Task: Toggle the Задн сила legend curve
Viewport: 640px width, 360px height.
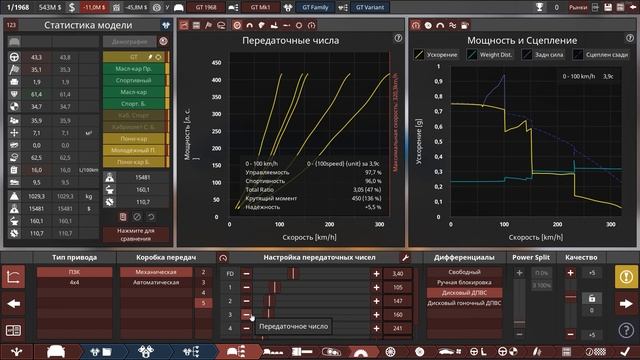Action: (x=544, y=54)
